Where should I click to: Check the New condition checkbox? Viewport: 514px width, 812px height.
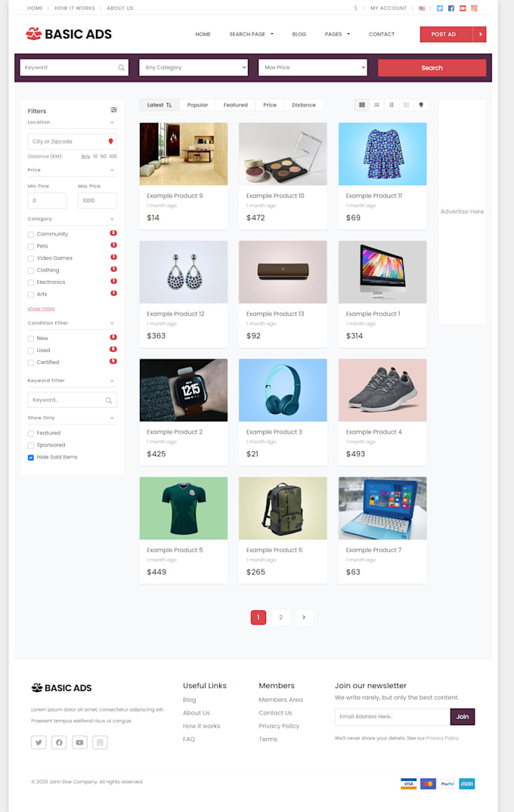tap(30, 338)
